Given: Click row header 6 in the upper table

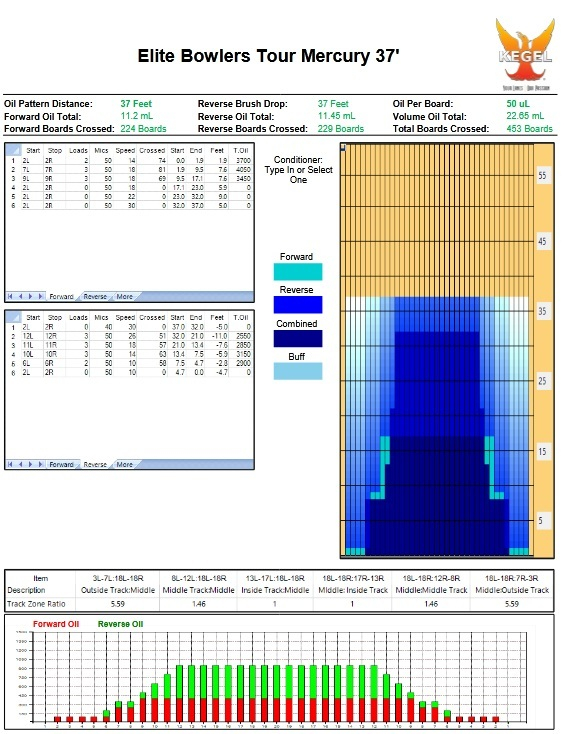Looking at the screenshot, I should coord(14,206).
